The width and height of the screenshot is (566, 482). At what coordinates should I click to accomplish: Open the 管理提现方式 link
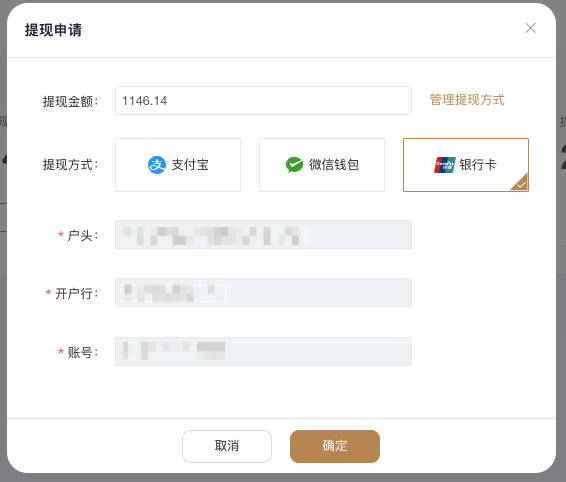pos(467,100)
